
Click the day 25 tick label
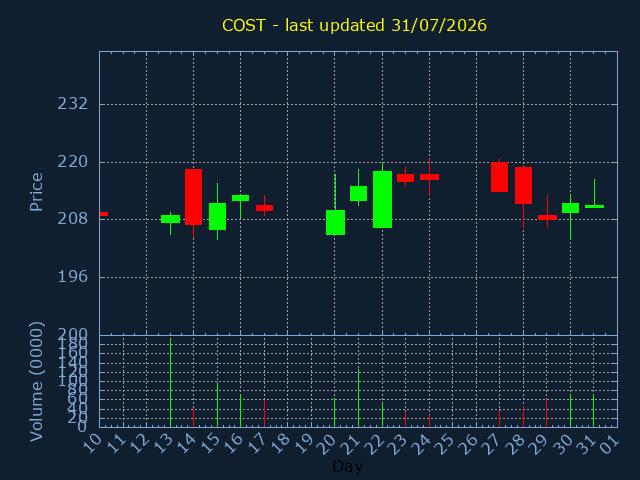click(x=446, y=443)
